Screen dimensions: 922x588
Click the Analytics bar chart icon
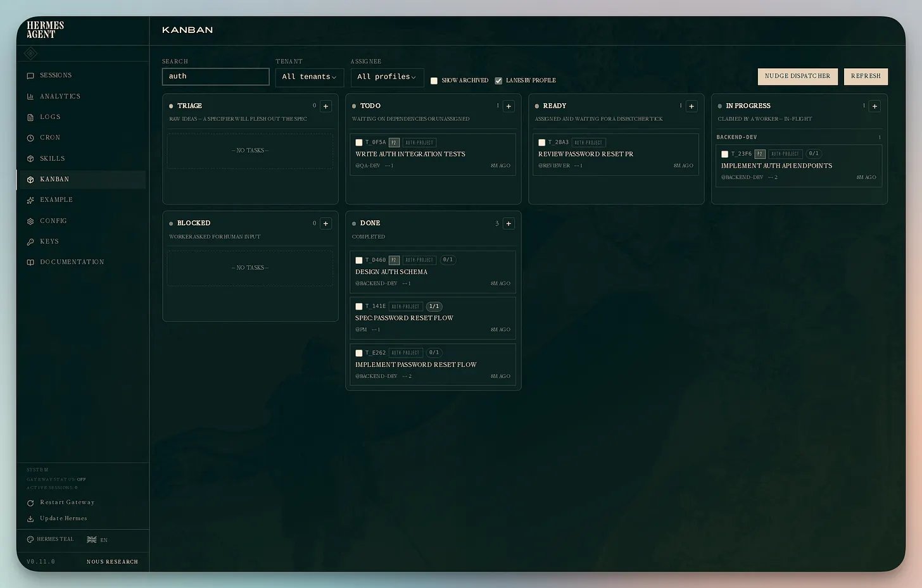[30, 97]
